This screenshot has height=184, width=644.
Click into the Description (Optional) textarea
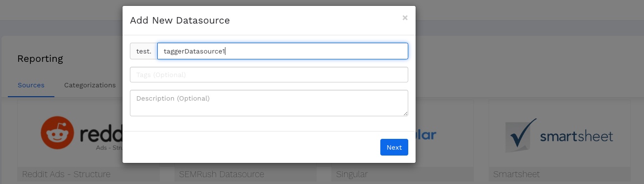click(x=269, y=103)
